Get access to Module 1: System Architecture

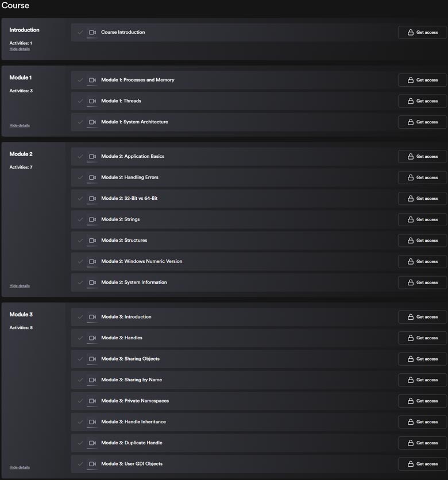423,122
